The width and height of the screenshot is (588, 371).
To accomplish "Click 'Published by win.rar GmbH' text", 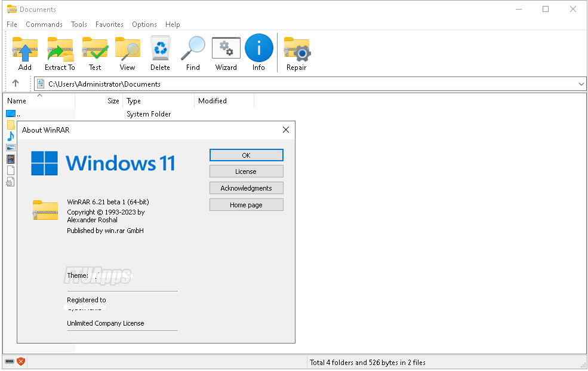I will tap(106, 231).
